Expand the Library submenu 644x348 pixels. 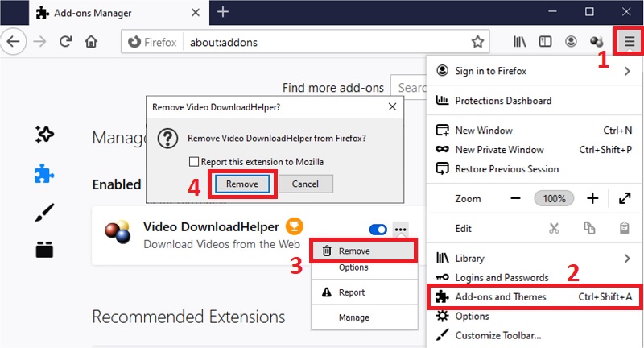click(x=535, y=258)
